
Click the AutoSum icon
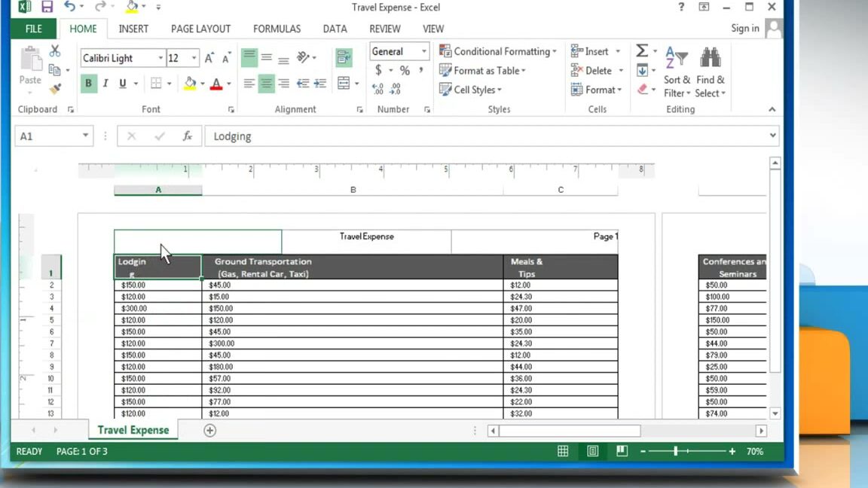point(643,51)
